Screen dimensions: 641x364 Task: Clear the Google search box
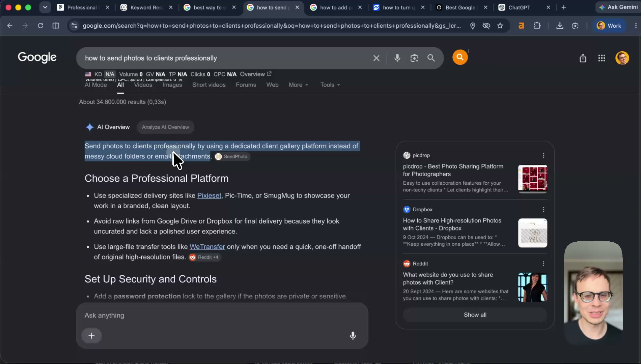tap(377, 58)
